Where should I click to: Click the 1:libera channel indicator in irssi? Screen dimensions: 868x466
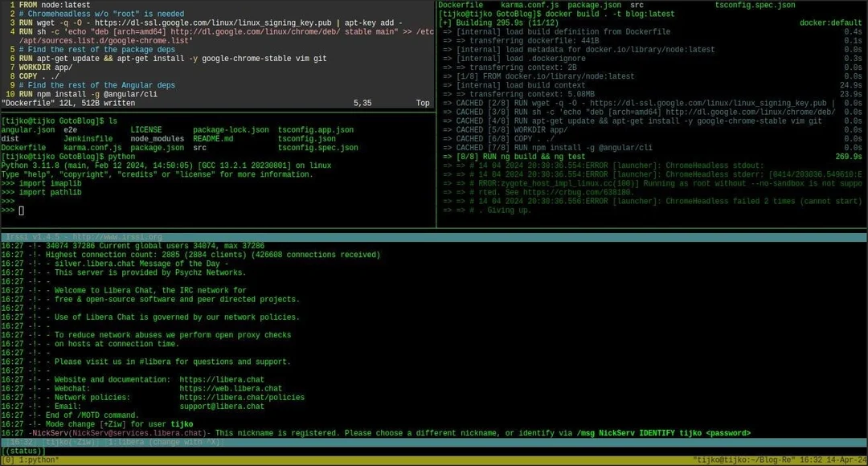[x=125, y=442]
